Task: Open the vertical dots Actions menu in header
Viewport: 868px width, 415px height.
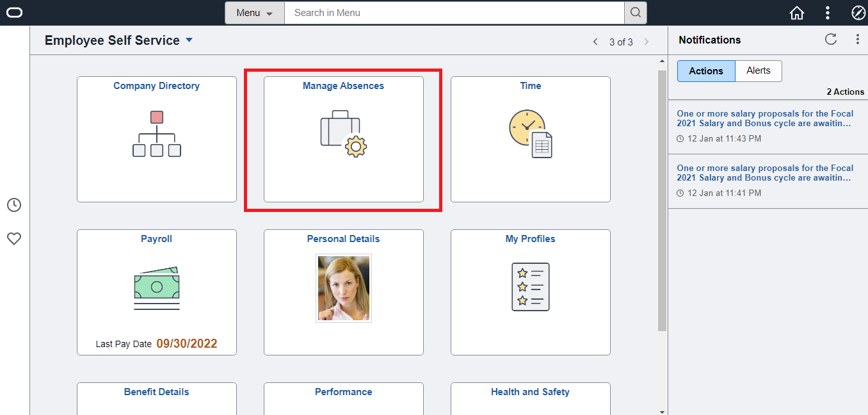Action: coord(828,13)
